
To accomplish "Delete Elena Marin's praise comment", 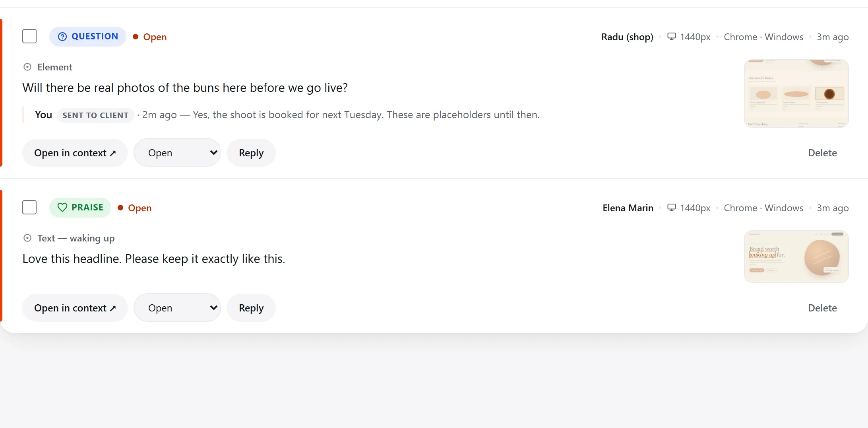I will coord(822,308).
